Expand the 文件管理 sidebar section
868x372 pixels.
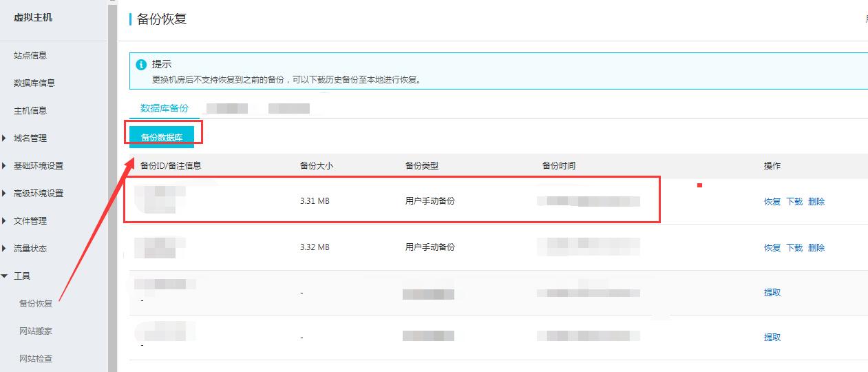tap(30, 220)
